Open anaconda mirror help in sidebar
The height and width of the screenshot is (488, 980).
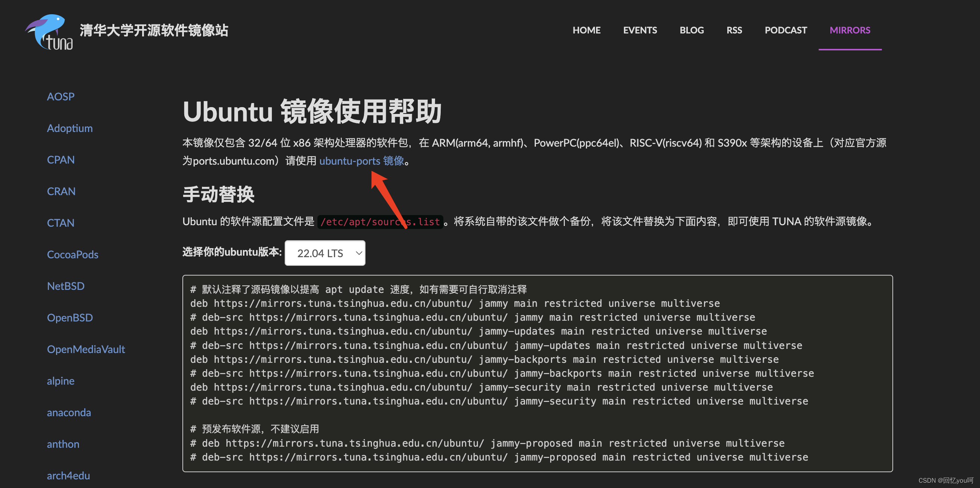pos(69,412)
